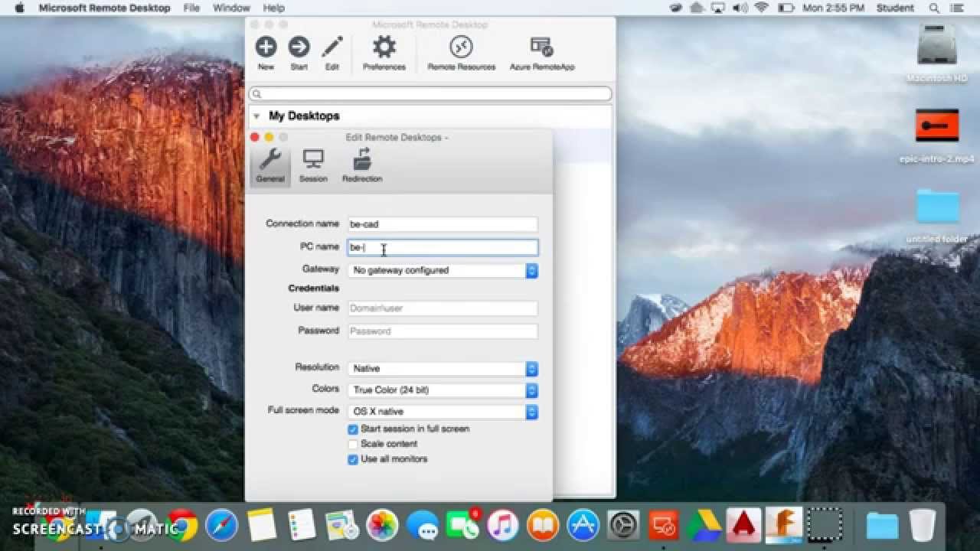Toggle Start session in full screen checkbox

[x=353, y=429]
